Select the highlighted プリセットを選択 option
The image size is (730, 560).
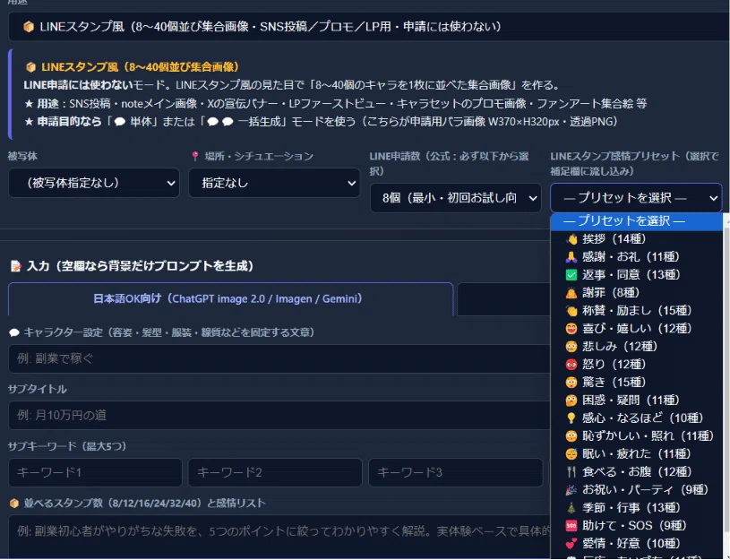click(x=636, y=221)
